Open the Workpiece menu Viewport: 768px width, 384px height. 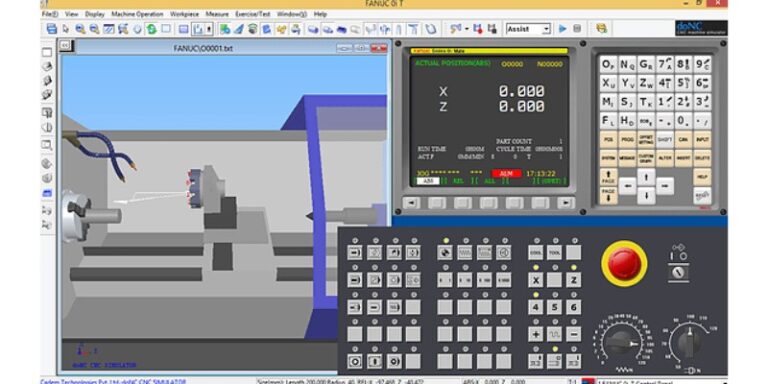click(x=185, y=14)
